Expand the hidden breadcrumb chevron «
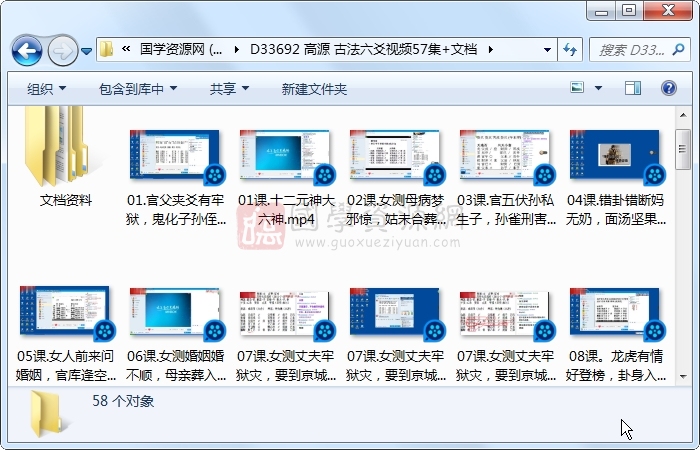The width and height of the screenshot is (700, 450). [x=126, y=49]
